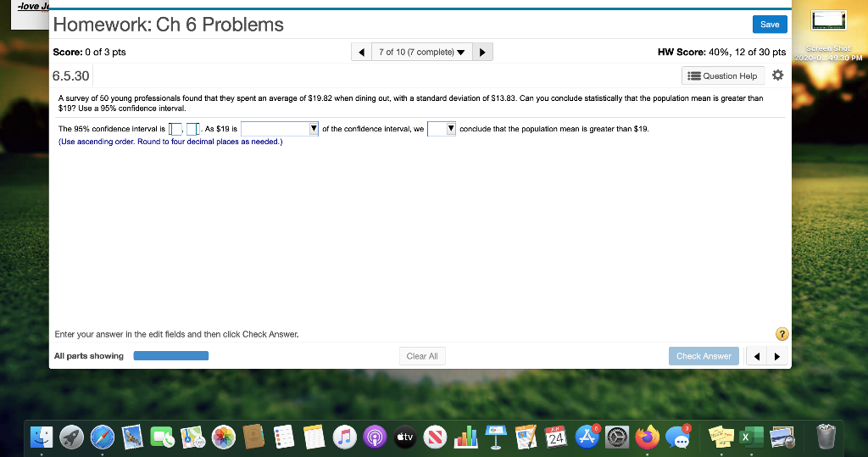868x457 pixels.
Task: Click bottom next arrow beside Check Answer
Action: (x=776, y=356)
